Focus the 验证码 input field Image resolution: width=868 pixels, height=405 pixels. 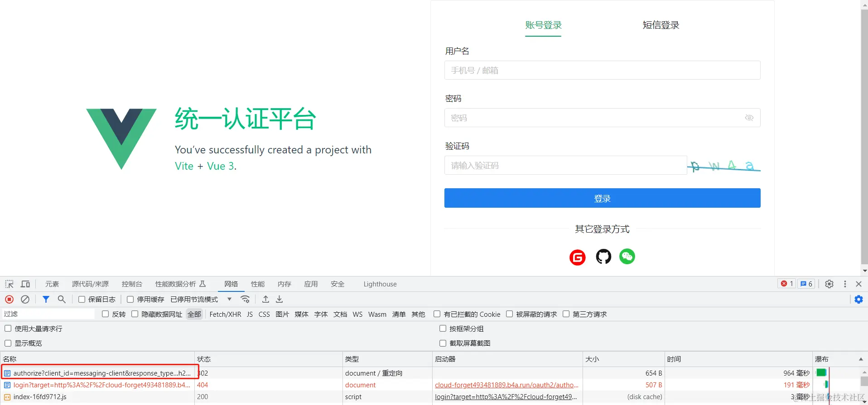(x=565, y=166)
